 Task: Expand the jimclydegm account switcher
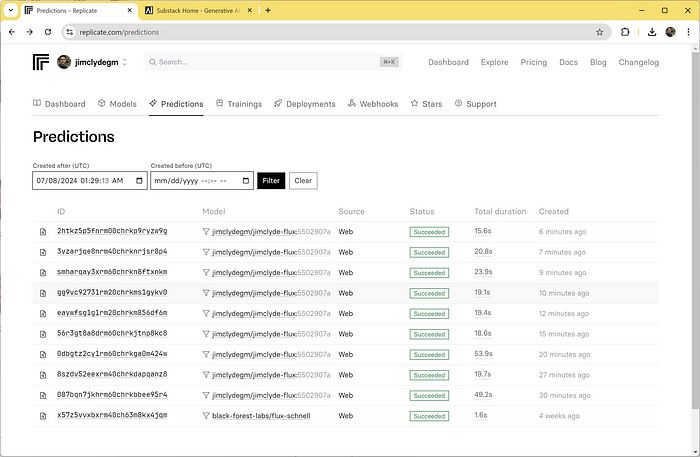click(124, 62)
